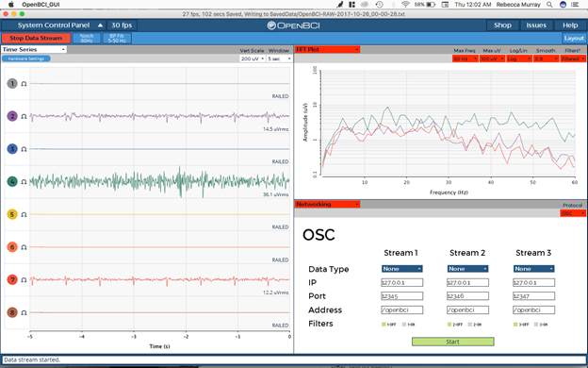The height and width of the screenshot is (368, 588).
Task: Toggle channel 5 yellow number button
Action: (x=12, y=214)
